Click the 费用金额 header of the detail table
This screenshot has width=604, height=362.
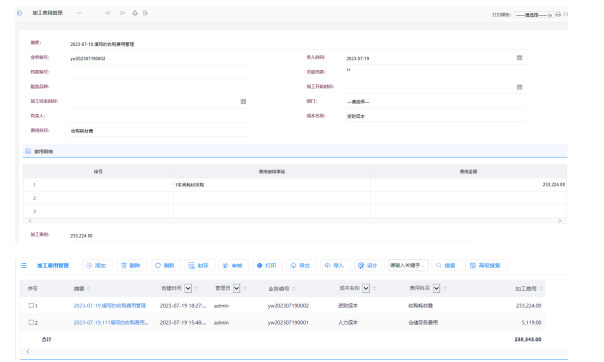click(468, 172)
